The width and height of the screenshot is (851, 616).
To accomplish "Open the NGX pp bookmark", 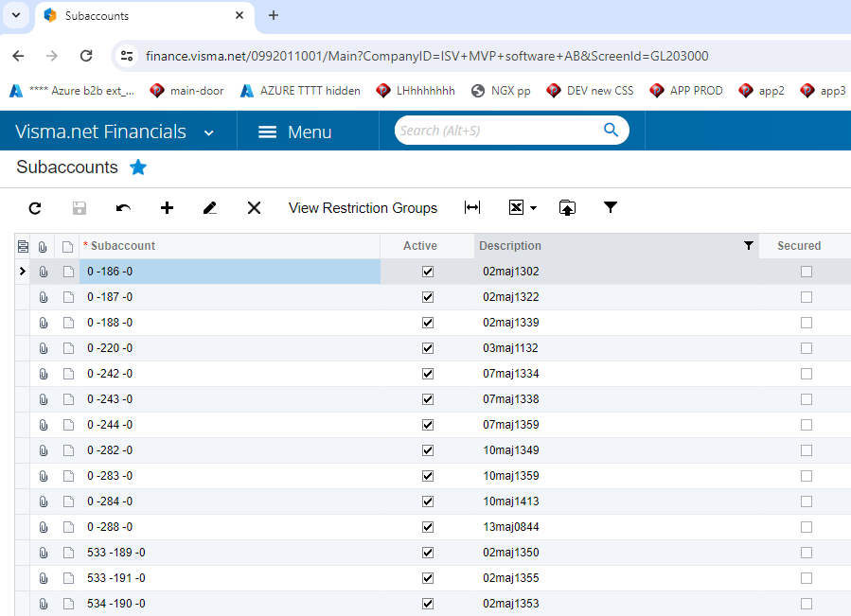I will [501, 91].
